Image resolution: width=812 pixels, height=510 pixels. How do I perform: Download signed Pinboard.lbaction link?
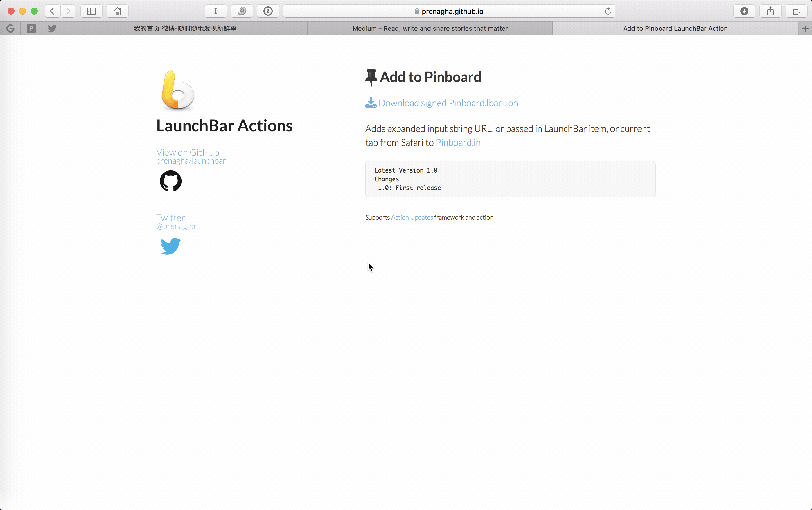tap(448, 103)
